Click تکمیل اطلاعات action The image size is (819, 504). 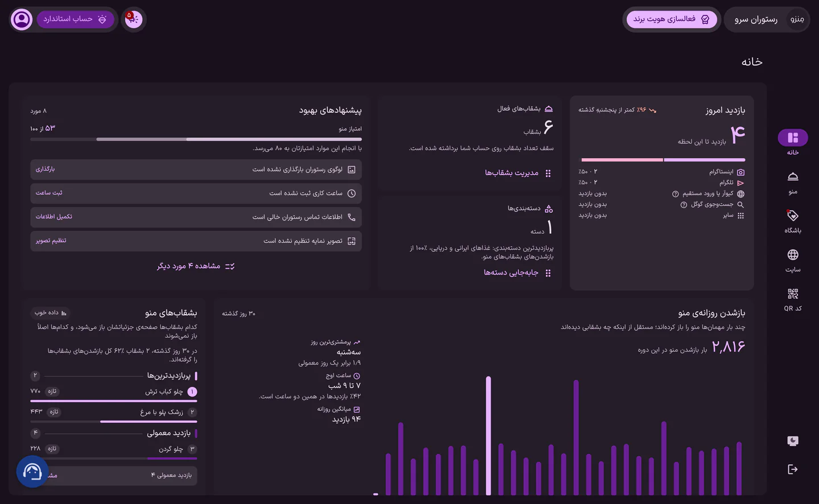coord(54,217)
